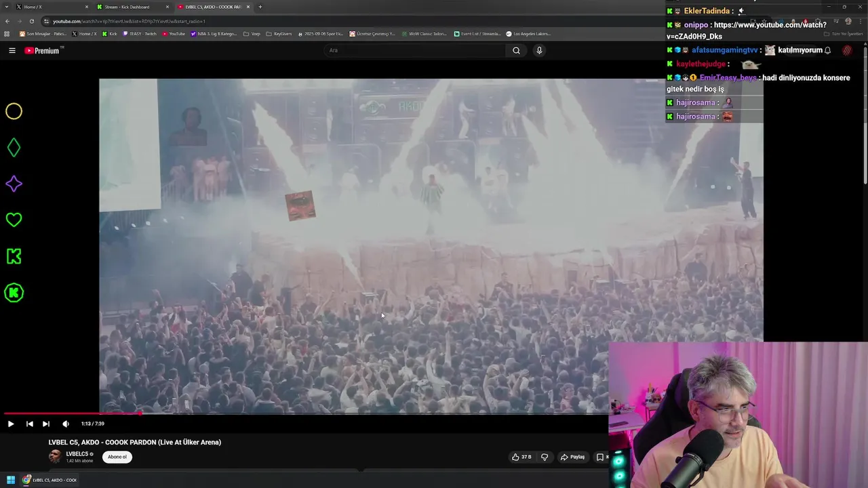Click the search magnifier button
This screenshot has width=868, height=488.
pos(516,50)
